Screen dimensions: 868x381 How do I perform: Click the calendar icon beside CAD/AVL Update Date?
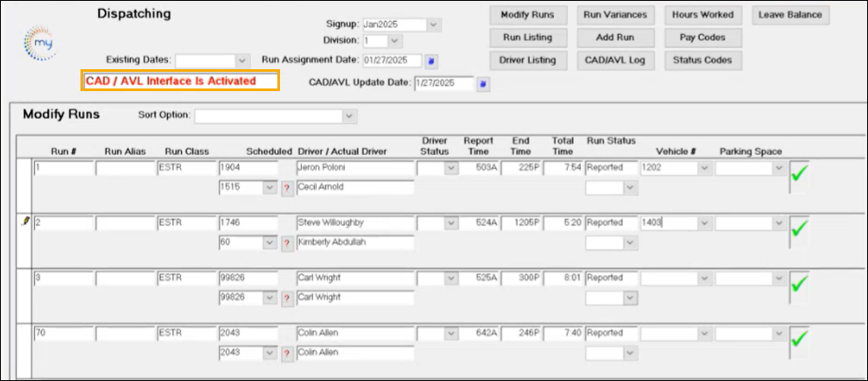[x=483, y=84]
